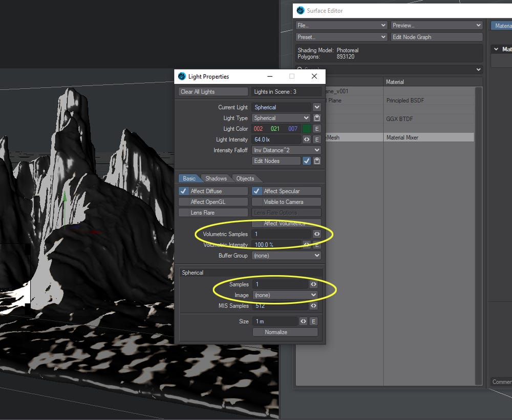Toggle the Affect Diffuse checkbox
The width and height of the screenshot is (512, 420).
(183, 191)
